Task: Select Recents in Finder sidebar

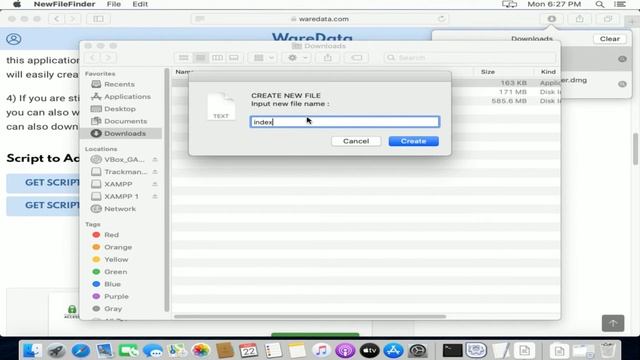Action: (x=119, y=84)
